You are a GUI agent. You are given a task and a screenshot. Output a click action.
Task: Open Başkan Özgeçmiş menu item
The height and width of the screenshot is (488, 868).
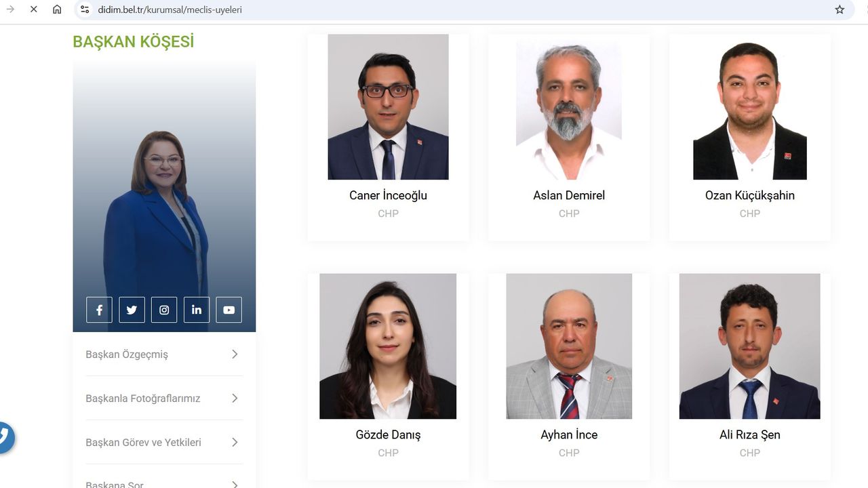127,354
